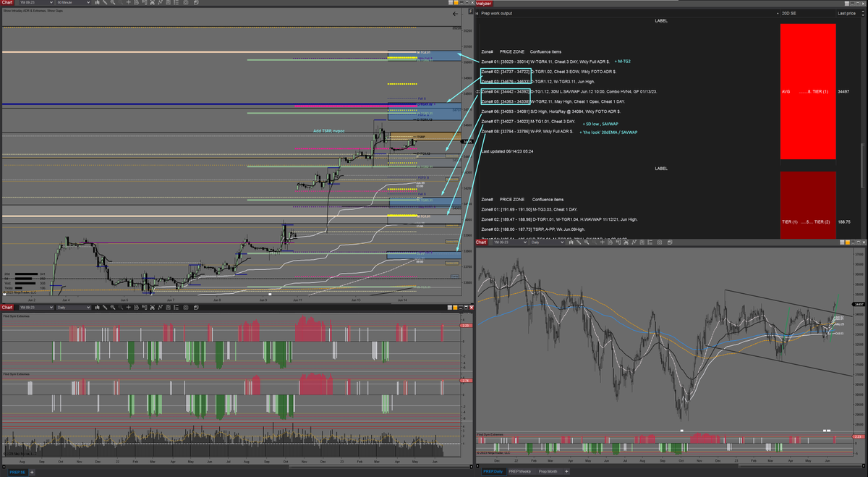Click back arrow in 60 Minute chart

pyautogui.click(x=455, y=14)
